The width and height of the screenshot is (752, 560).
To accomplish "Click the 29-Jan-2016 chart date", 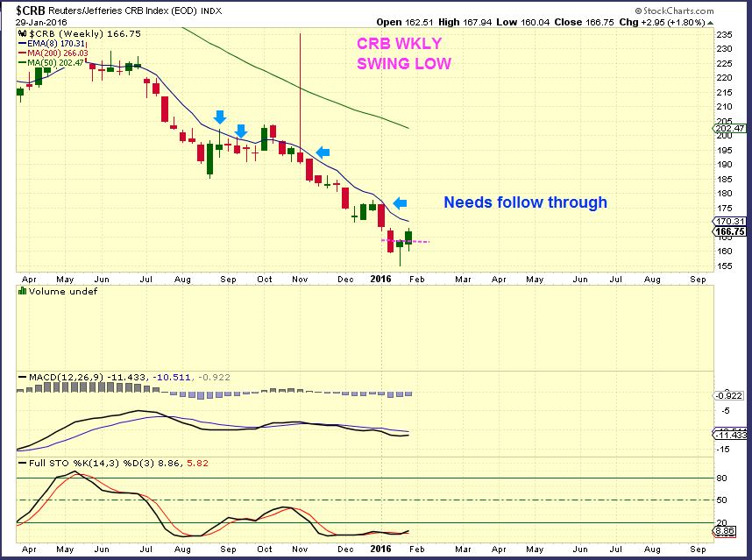I will pos(41,22).
